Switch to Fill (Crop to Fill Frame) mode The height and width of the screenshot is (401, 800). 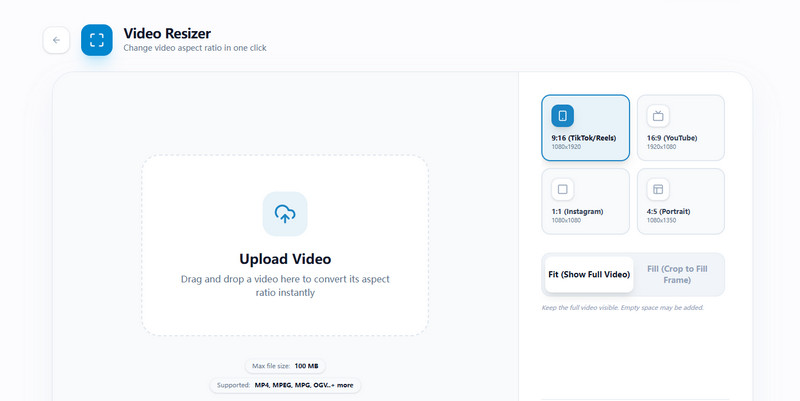[677, 274]
